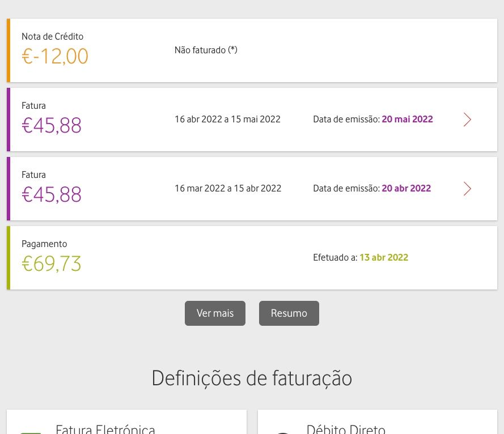Image resolution: width=504 pixels, height=434 pixels.
Task: Click the green bar on the Pagamento card
Action: [9, 258]
